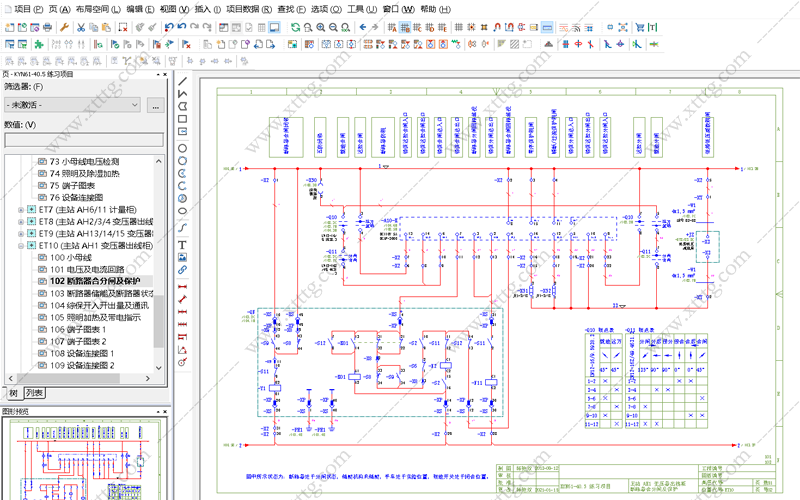This screenshot has height=500, width=800.
Task: Toggle the highlighted graphical preview panel button
Action: coord(274,27)
